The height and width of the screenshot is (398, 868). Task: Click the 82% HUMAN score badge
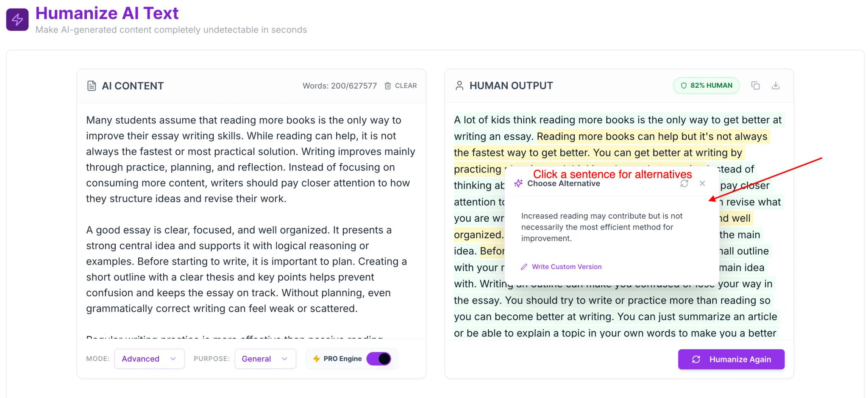tap(706, 86)
